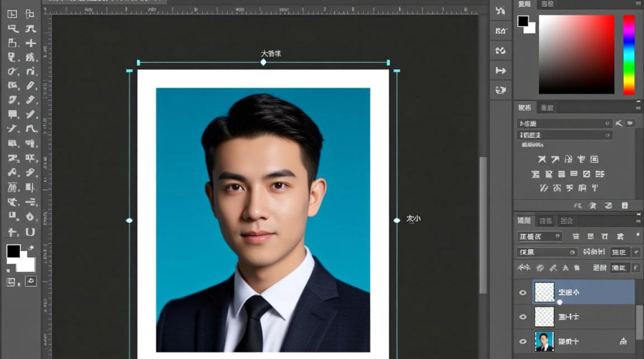
Task: Click the white background swatch in the Color panel
Action: click(x=531, y=29)
